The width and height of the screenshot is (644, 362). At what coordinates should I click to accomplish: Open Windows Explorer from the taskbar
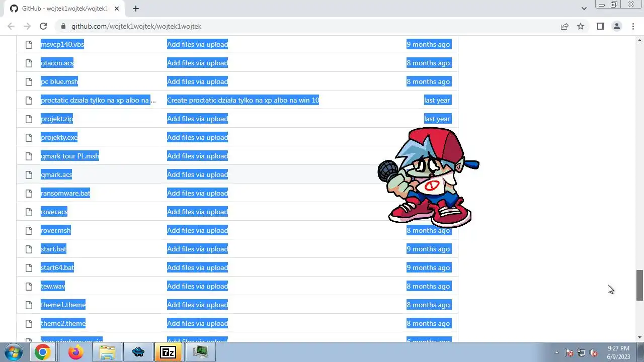point(107,352)
